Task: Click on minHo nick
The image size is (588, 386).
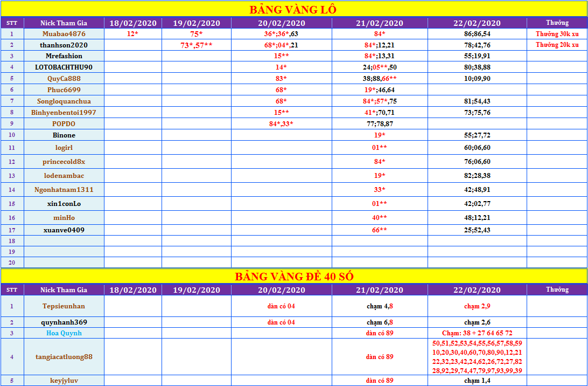Action: 64,217
